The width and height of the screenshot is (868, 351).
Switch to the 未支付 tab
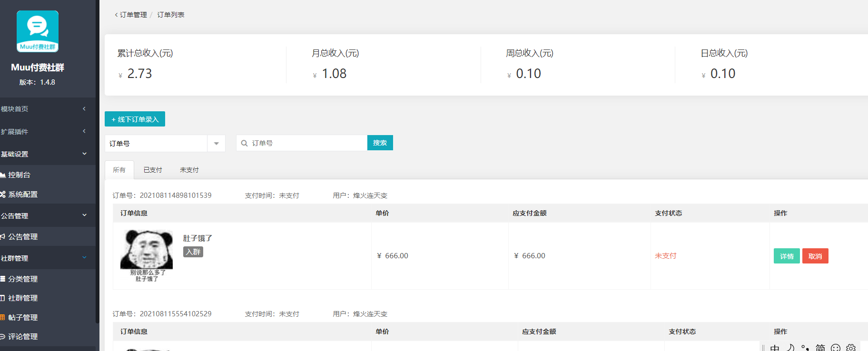[x=189, y=170]
